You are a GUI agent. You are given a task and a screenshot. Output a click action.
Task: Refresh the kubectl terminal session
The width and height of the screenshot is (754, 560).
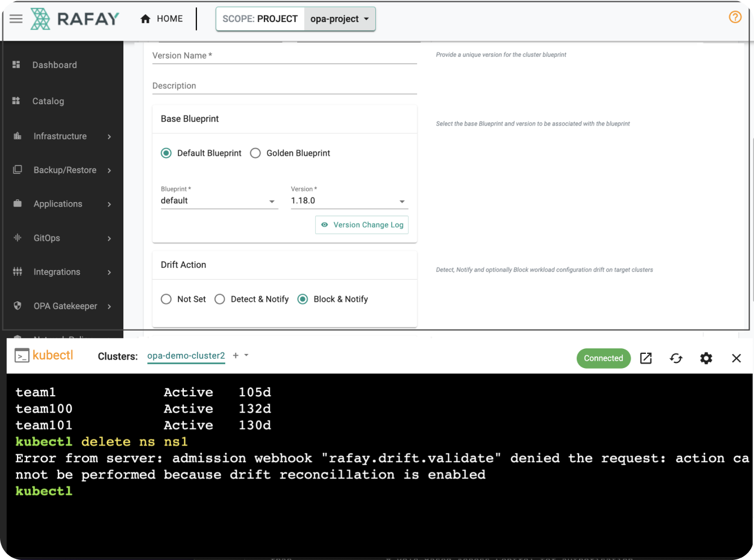pyautogui.click(x=676, y=358)
